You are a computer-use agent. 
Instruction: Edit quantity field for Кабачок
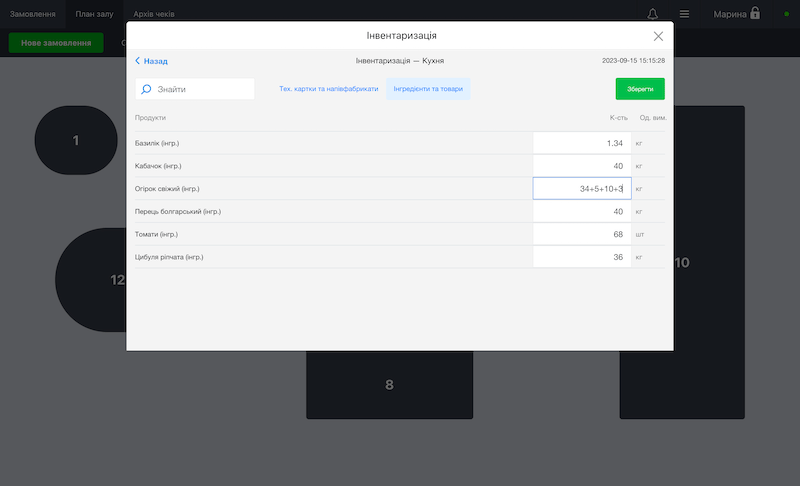(x=582, y=166)
